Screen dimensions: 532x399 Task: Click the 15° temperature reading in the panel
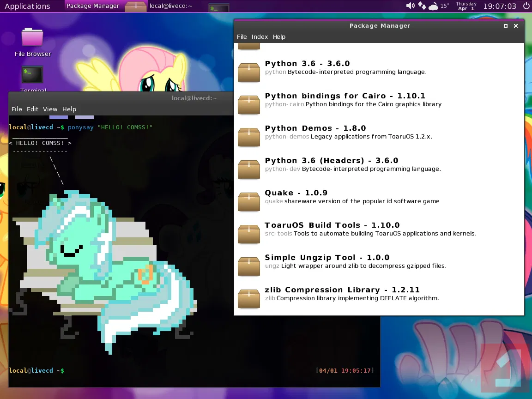pos(444,6)
